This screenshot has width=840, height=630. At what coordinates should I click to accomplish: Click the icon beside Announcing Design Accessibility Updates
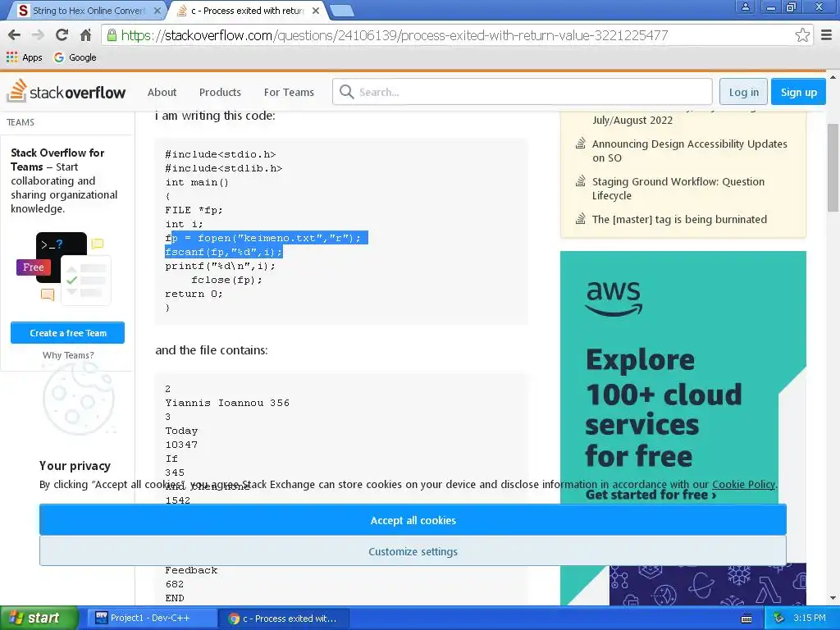[x=580, y=143]
